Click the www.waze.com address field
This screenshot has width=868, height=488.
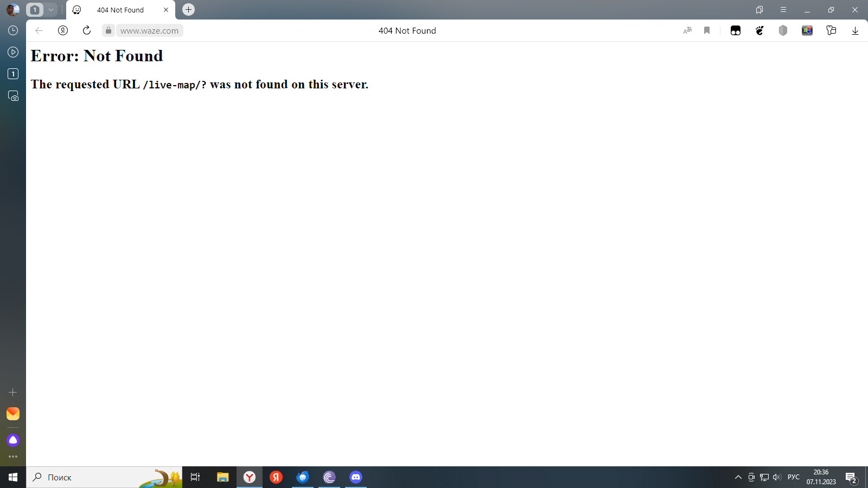pos(149,31)
